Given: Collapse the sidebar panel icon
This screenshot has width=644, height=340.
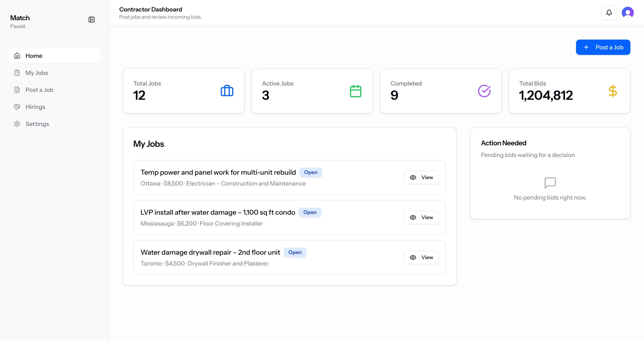Looking at the screenshot, I should 91,20.
